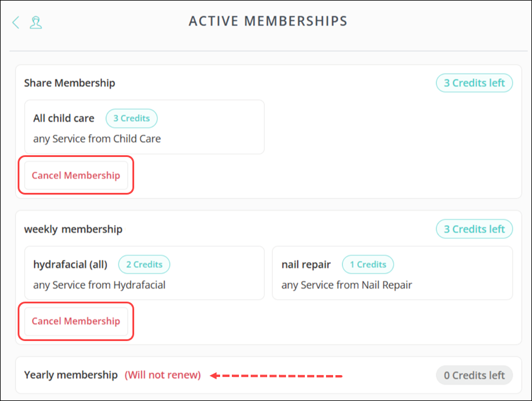
Task: Open the client profile icon in the header
Action: tap(36, 22)
